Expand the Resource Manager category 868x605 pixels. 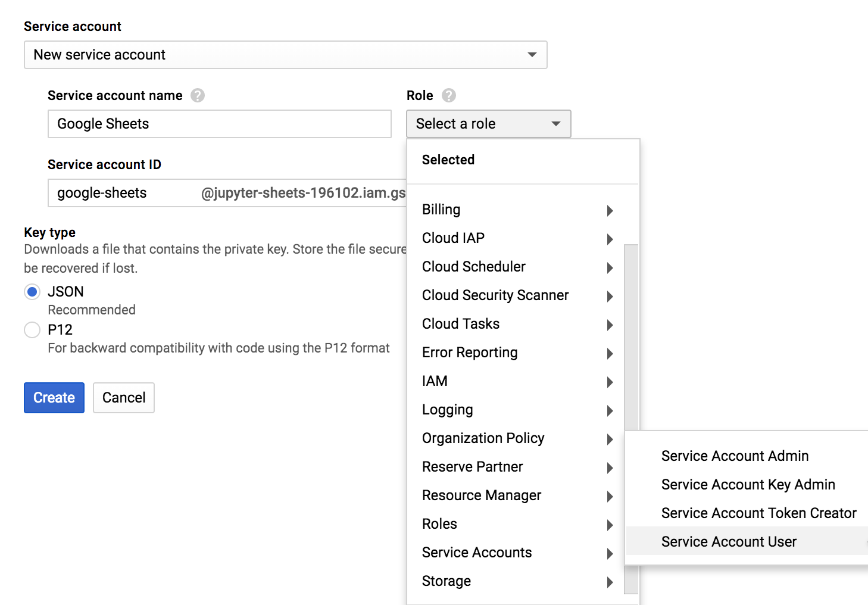click(516, 495)
